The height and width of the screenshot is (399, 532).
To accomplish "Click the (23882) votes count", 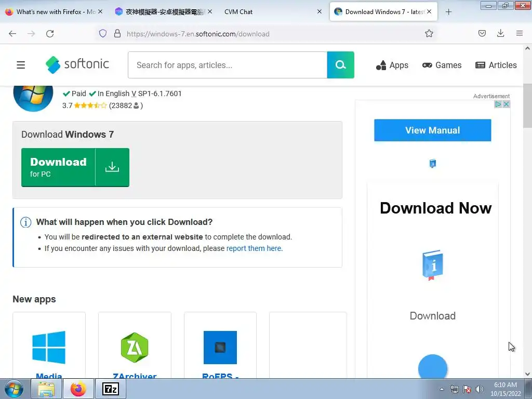I will click(x=126, y=105).
